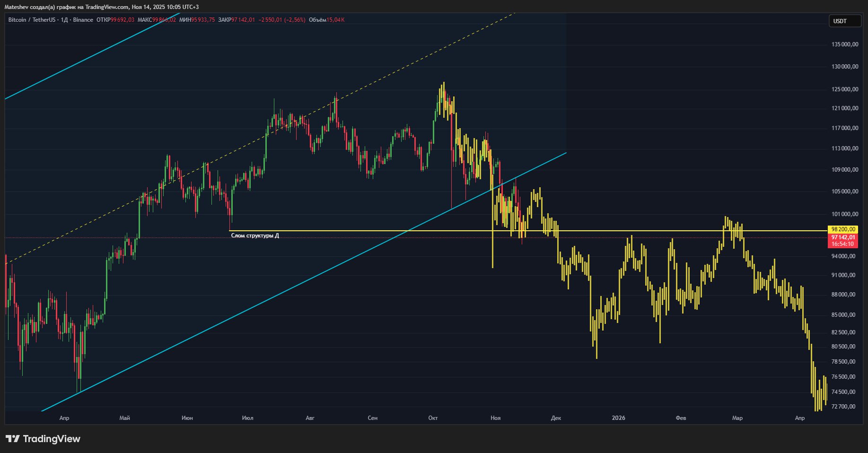Click the ЗАКР close price value in the legend

[x=243, y=20]
